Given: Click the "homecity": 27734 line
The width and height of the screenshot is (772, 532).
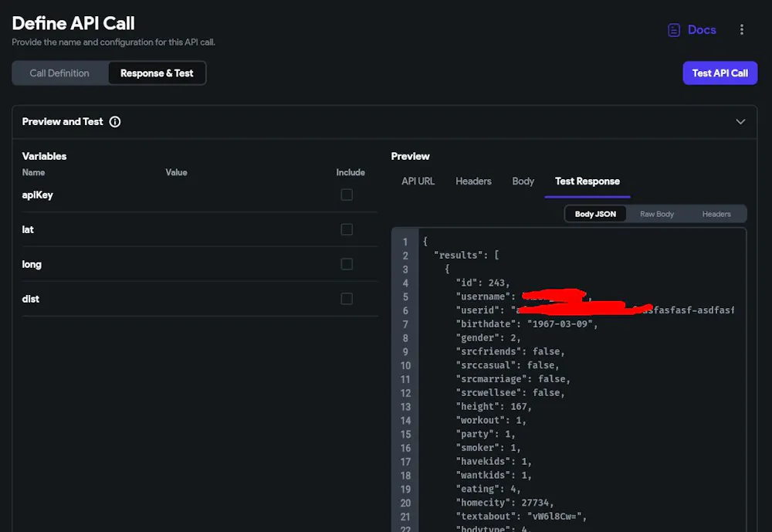Looking at the screenshot, I should [x=505, y=503].
